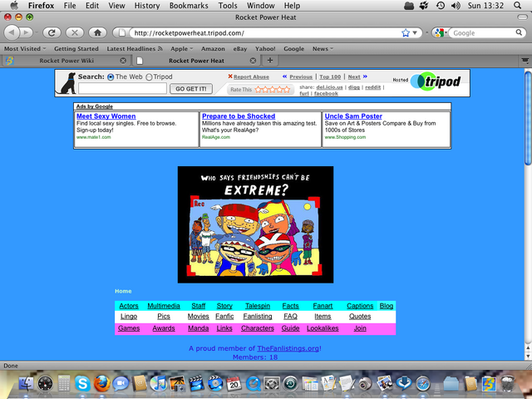
Task: Expand the Apple bookmarks folder
Action: click(x=181, y=48)
